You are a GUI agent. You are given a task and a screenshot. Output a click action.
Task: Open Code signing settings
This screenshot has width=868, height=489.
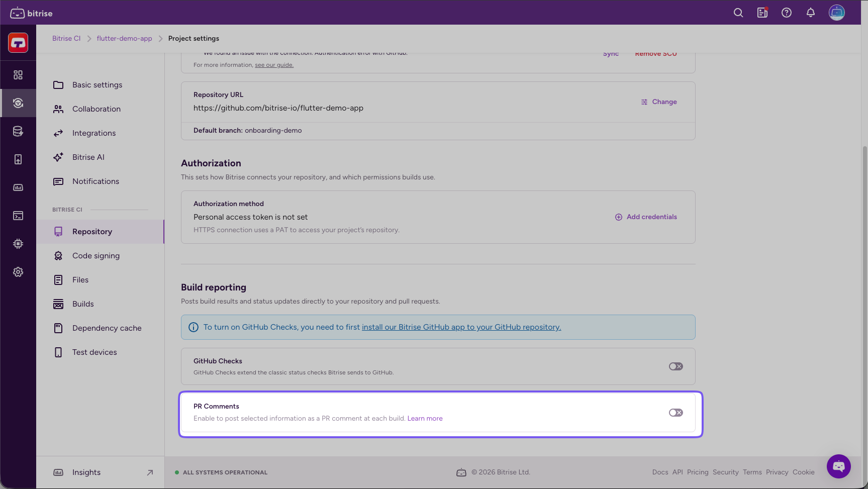tap(101, 256)
